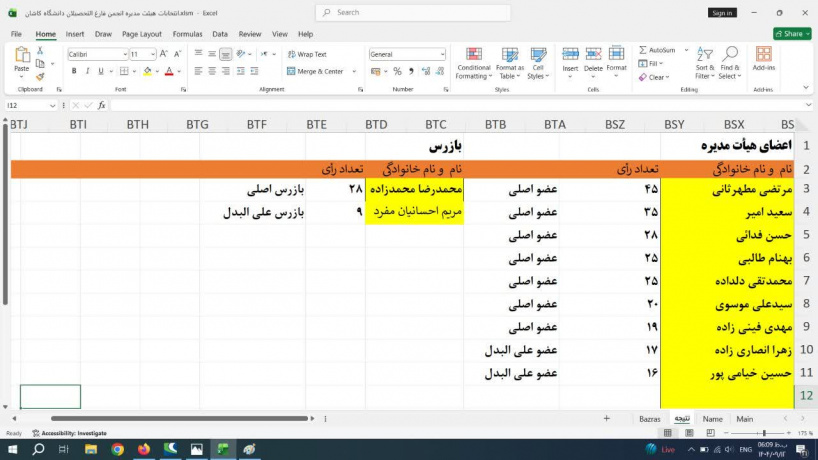818x460 pixels.
Task: Expand the Merge & Center dropdown arrow
Action: [354, 71]
